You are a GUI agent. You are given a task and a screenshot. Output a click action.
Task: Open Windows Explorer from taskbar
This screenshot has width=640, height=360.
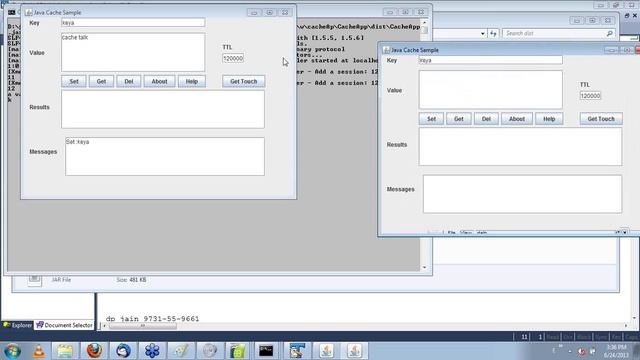[65, 351]
